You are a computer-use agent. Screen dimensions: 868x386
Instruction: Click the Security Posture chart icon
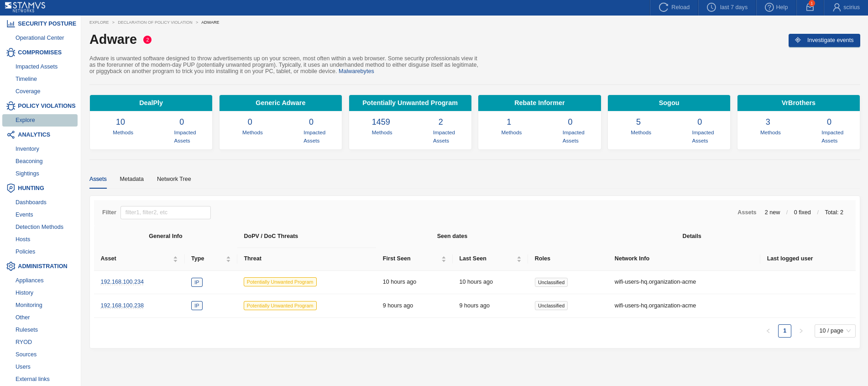click(x=10, y=24)
